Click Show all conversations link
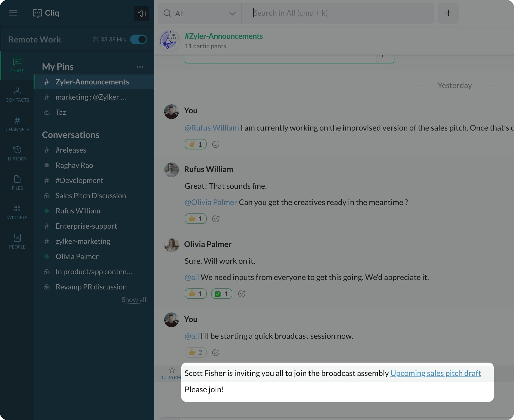This screenshot has width=514, height=420. click(134, 299)
